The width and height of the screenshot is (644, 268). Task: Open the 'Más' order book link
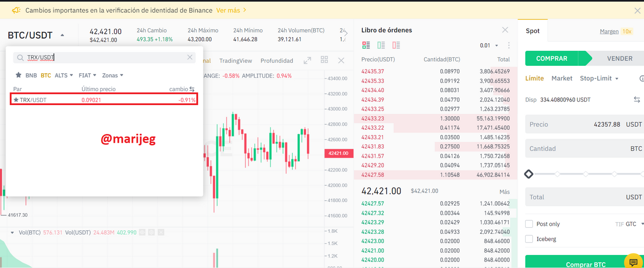[505, 192]
